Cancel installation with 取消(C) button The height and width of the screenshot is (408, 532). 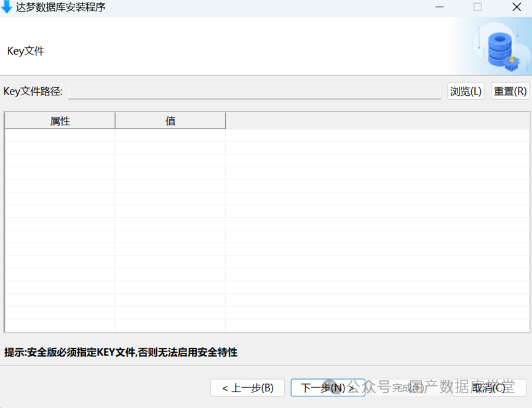489,388
